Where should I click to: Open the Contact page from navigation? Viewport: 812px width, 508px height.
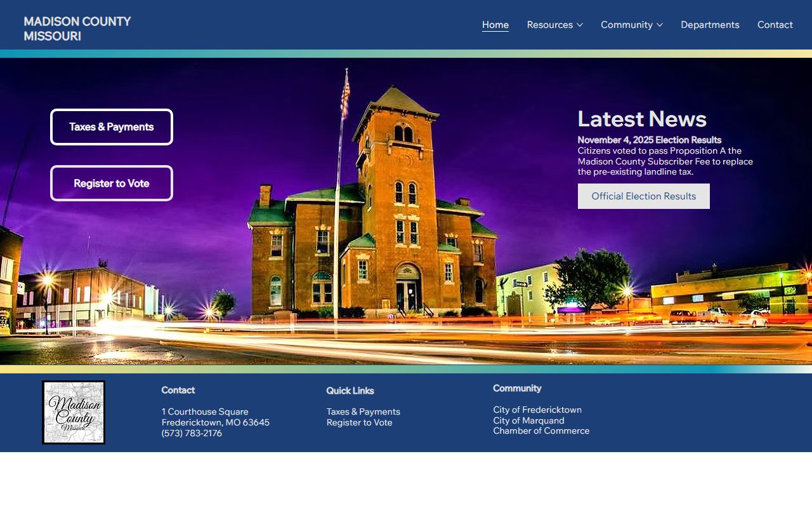pyautogui.click(x=775, y=25)
